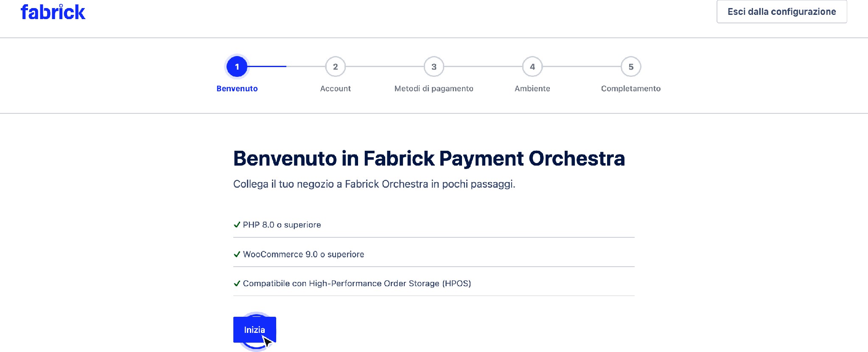This screenshot has width=868, height=352.
Task: Open the Benvenuto step label
Action: (237, 88)
